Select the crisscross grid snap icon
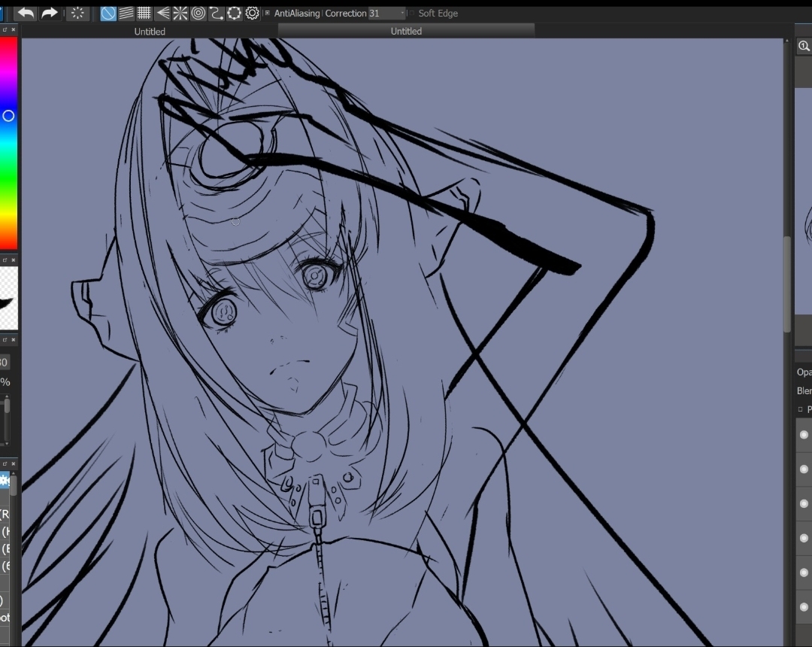Image resolution: width=812 pixels, height=647 pixels. [x=144, y=13]
